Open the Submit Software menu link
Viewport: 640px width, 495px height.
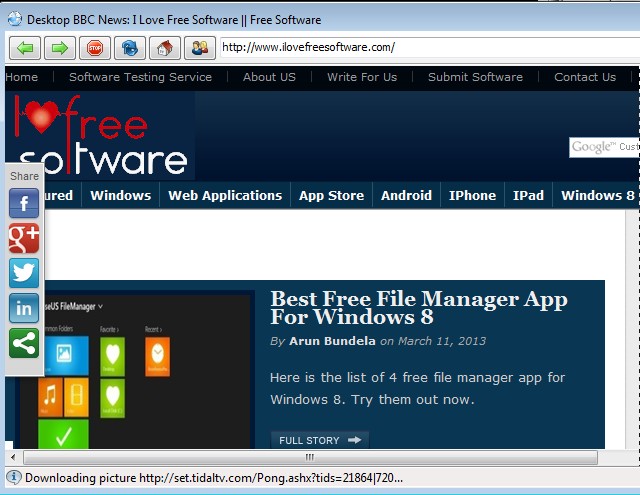pos(476,77)
